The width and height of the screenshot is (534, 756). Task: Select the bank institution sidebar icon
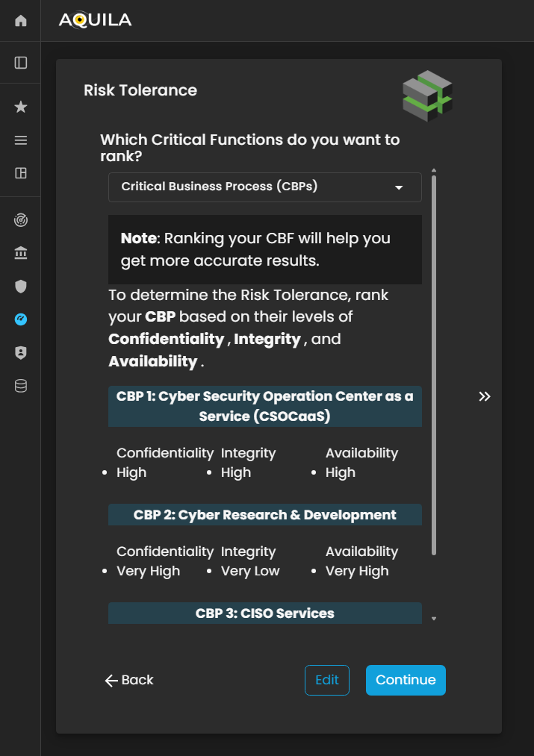pyautogui.click(x=21, y=254)
